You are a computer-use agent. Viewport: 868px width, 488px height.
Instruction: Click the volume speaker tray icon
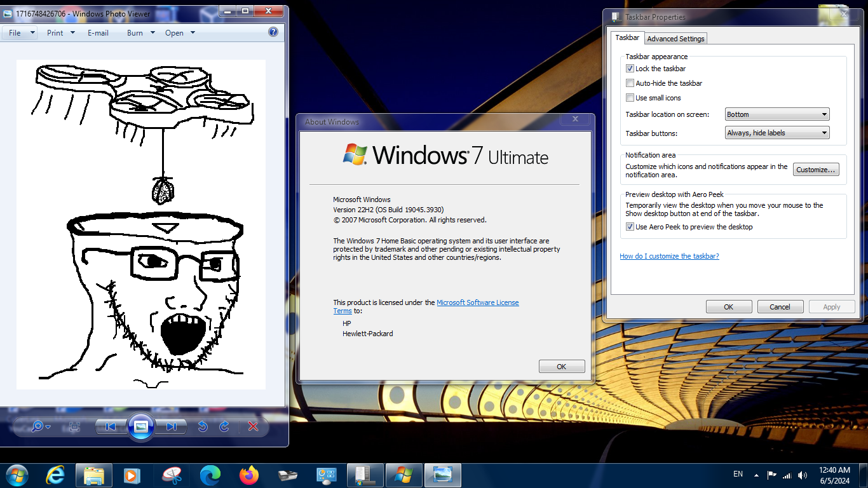(x=803, y=475)
